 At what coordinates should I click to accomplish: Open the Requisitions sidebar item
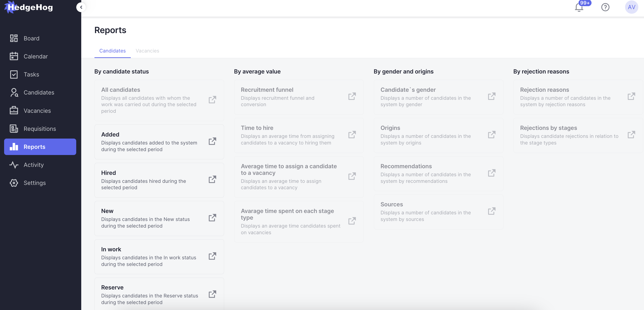point(40,129)
